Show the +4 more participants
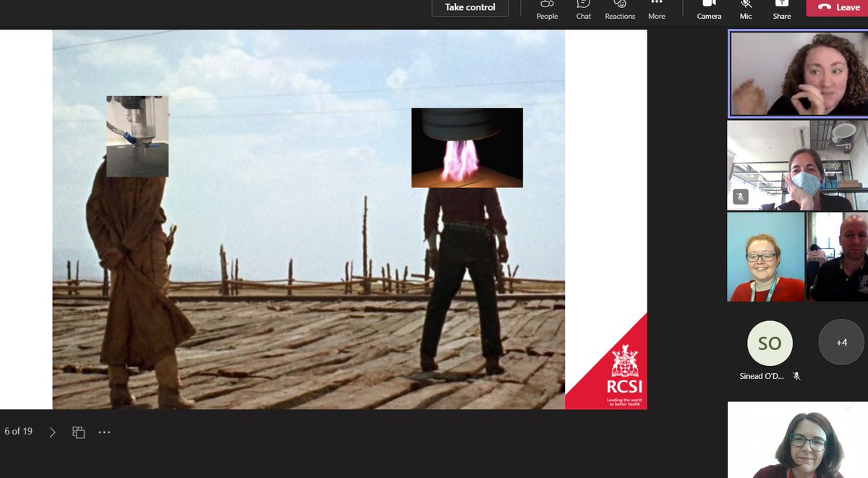868x478 pixels. click(x=841, y=342)
